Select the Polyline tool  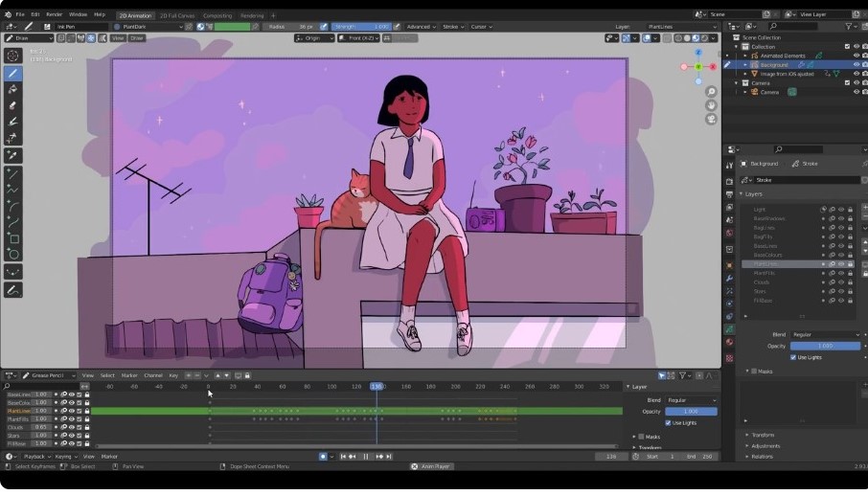tap(13, 190)
